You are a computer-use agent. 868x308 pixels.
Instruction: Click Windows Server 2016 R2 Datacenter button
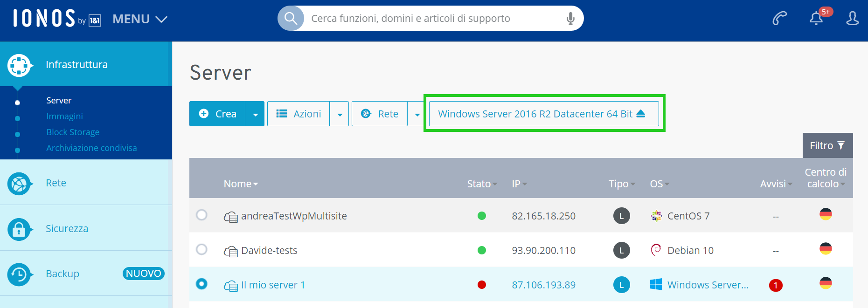[544, 114]
